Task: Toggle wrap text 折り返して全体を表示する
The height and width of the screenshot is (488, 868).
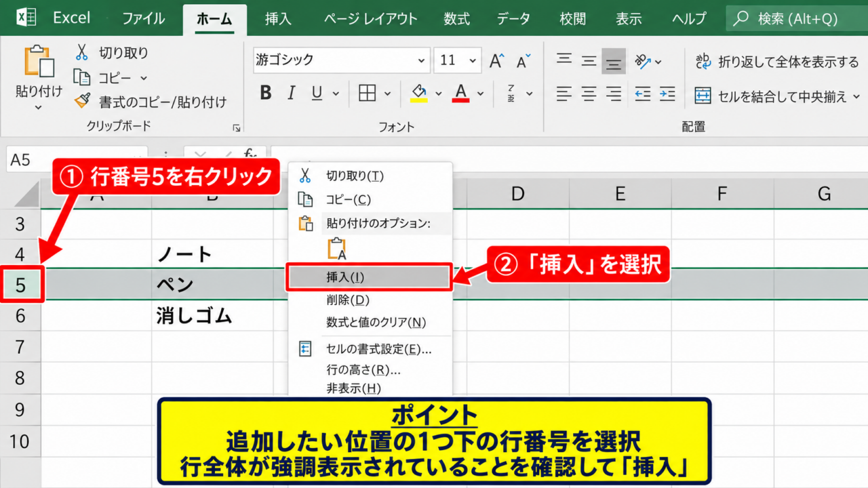Action: (x=777, y=62)
